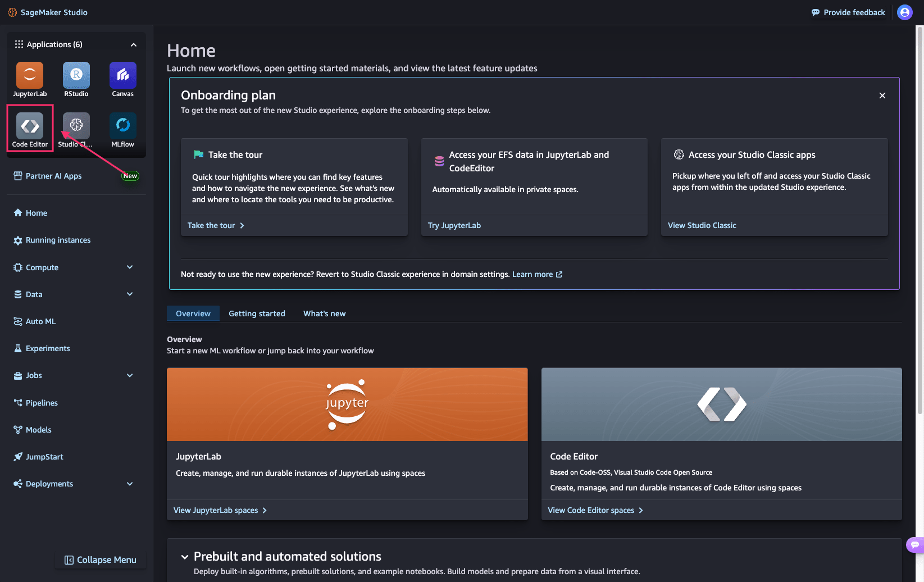Click the Code Editor banner thumbnail
Viewport: 924px width, 582px height.
722,404
